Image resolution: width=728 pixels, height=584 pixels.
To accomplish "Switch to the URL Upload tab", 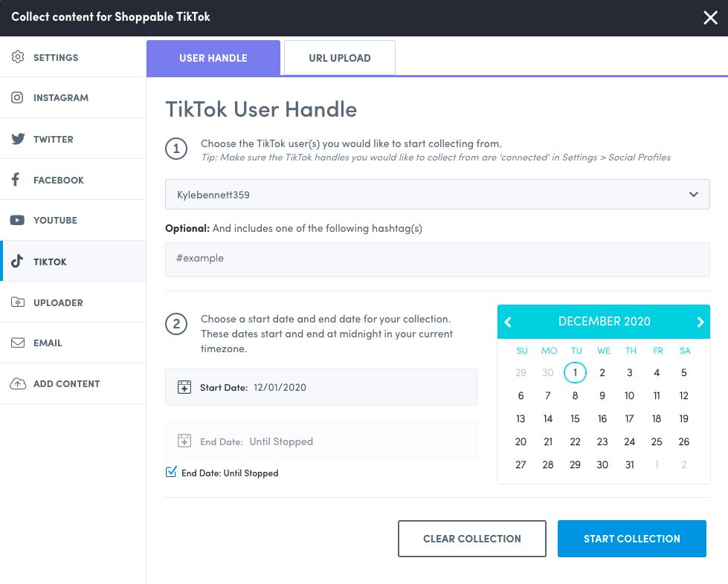I will coord(339,58).
